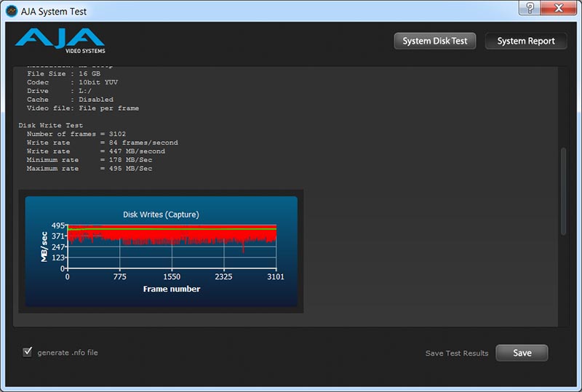Click the results panel vertical scrollbar thumb

[x=563, y=191]
